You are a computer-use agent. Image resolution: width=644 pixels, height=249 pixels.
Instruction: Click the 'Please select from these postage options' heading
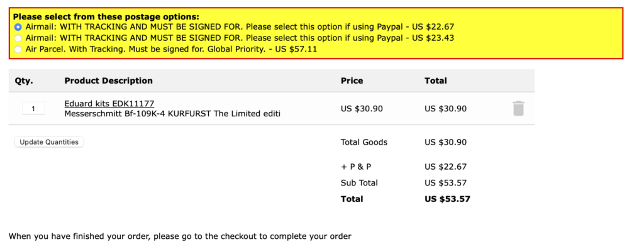tap(106, 17)
